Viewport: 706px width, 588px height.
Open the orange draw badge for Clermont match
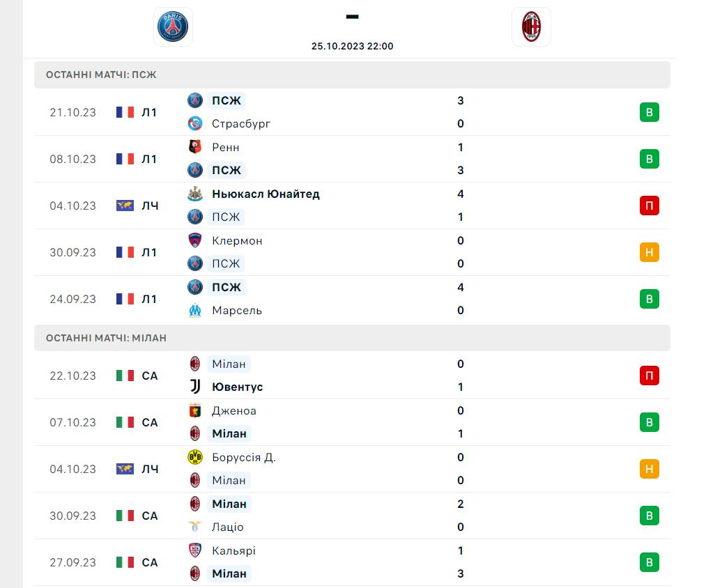pos(649,252)
